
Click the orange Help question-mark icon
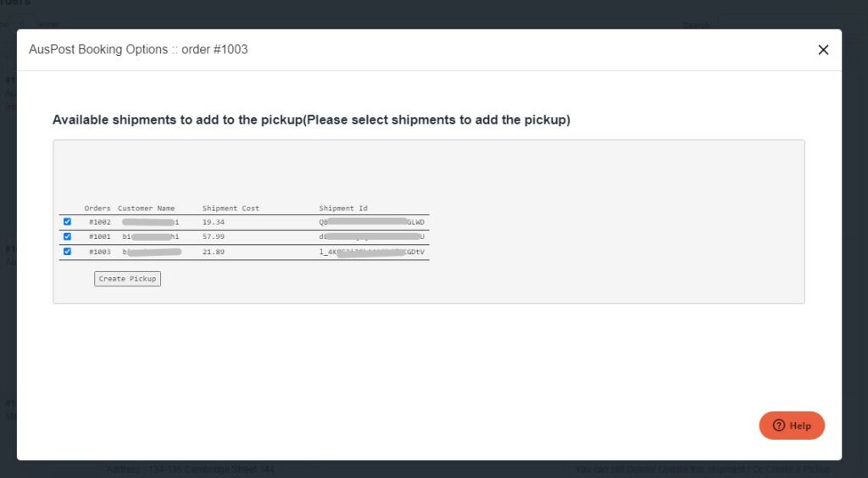coord(779,425)
